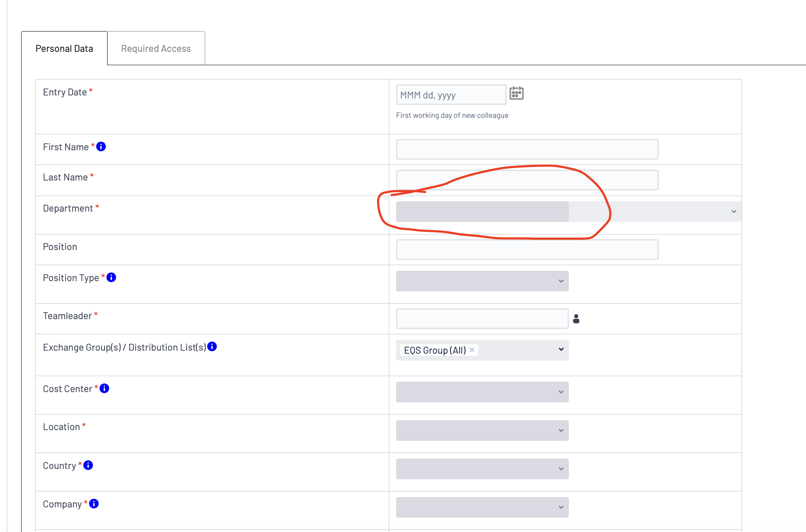Click the Cost Center info icon

[105, 389]
